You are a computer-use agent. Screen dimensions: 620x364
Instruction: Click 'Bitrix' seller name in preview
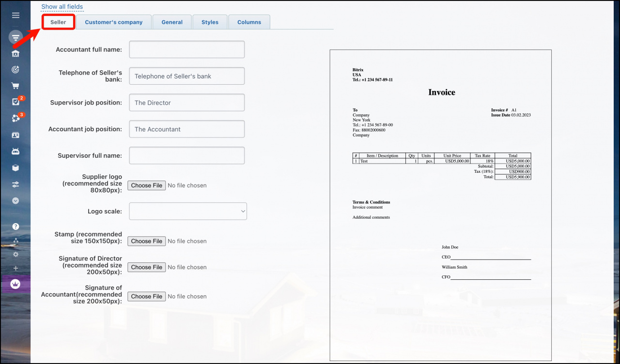358,70
